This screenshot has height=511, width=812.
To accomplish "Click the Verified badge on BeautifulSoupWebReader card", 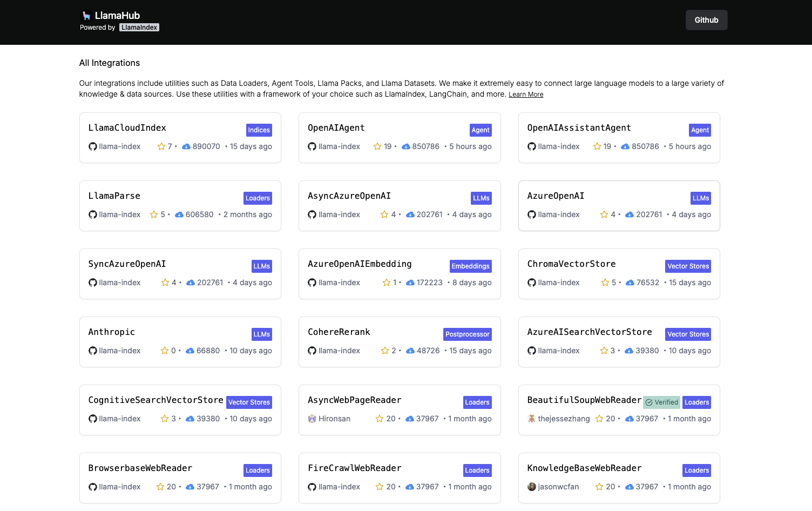I will point(662,402).
